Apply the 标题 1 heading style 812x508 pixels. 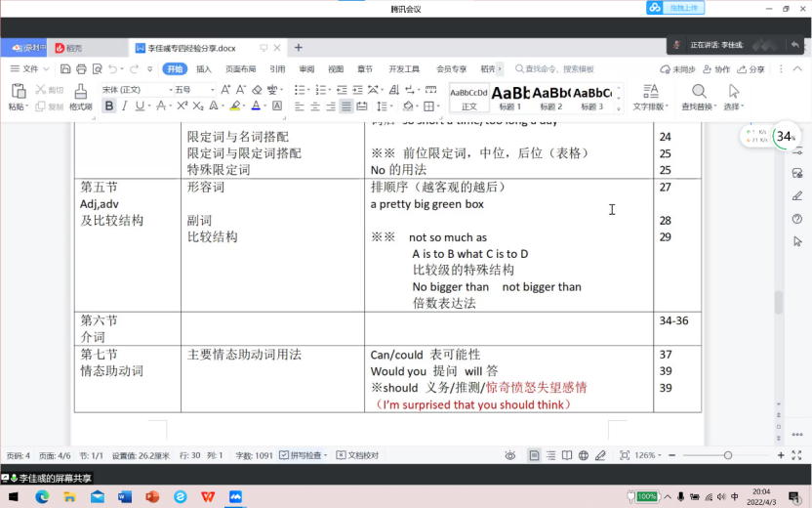pos(510,96)
